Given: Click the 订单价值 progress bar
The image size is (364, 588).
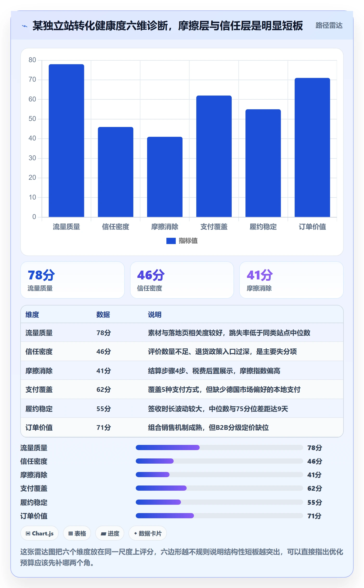Looking at the screenshot, I should point(219,516).
